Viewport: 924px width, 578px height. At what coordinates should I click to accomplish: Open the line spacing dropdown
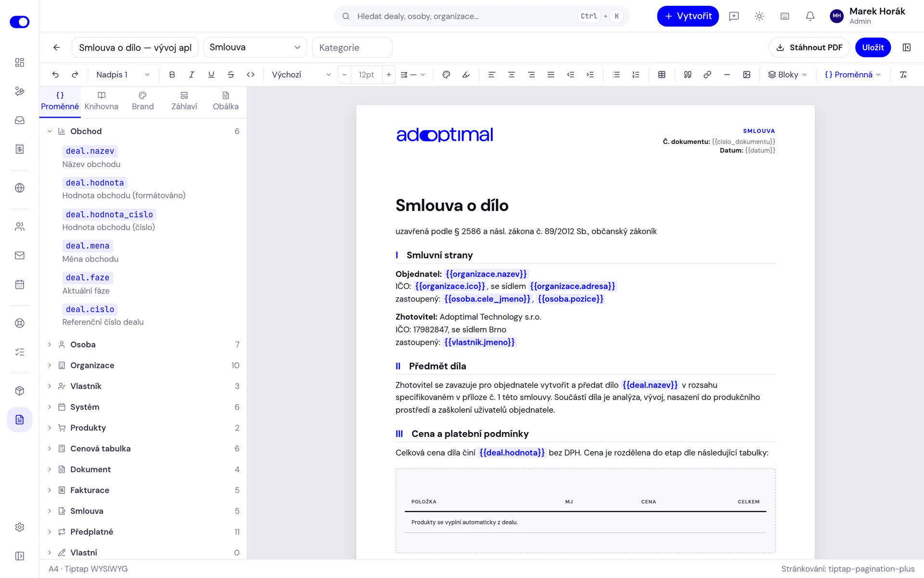tap(412, 75)
